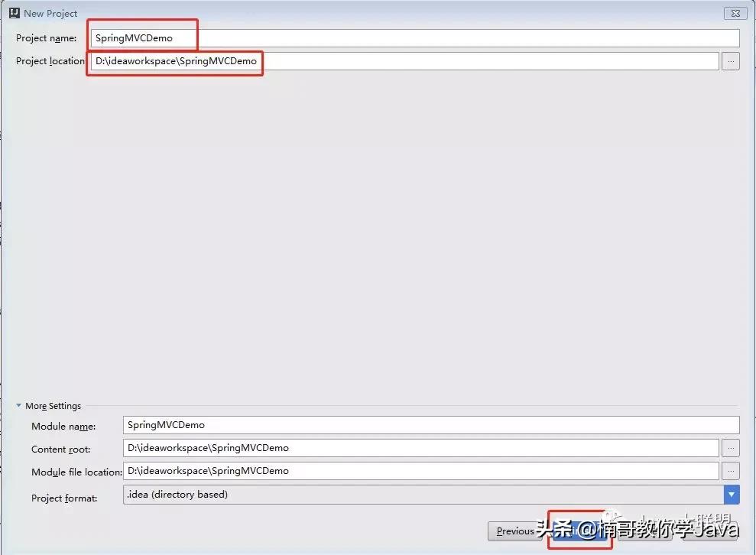Click the More Settings disclosure triangle

click(x=19, y=406)
